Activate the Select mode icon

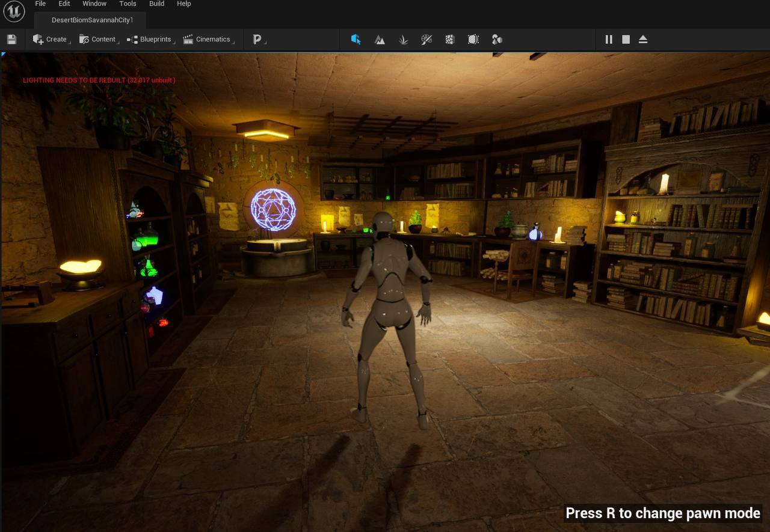coord(356,39)
